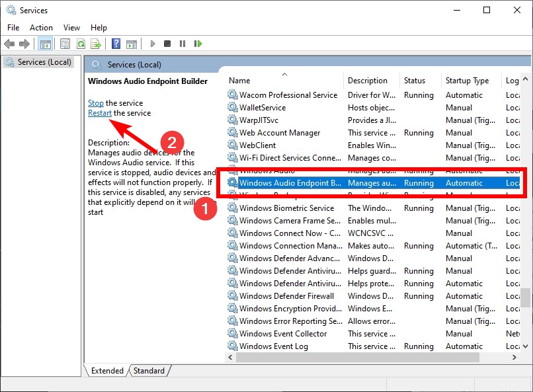Select the Windows Connection Mana... row
The height and width of the screenshot is (392, 533).
pos(373,246)
